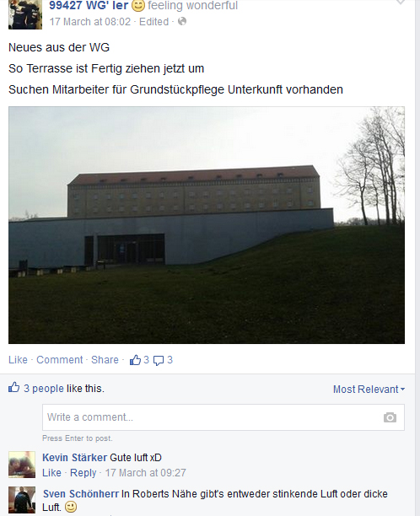Like Kevin Stärker's comment
Screen dimensions: 420x516
[x=51, y=473]
